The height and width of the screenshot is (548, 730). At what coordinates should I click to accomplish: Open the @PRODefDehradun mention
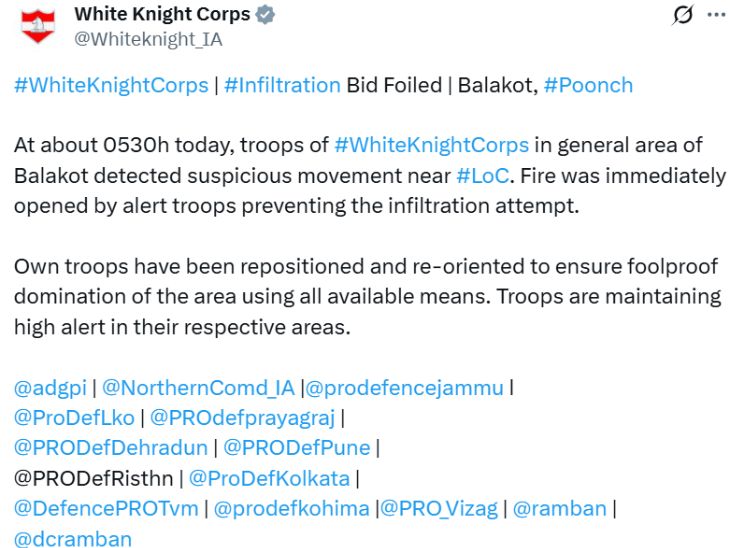pyautogui.click(x=111, y=448)
